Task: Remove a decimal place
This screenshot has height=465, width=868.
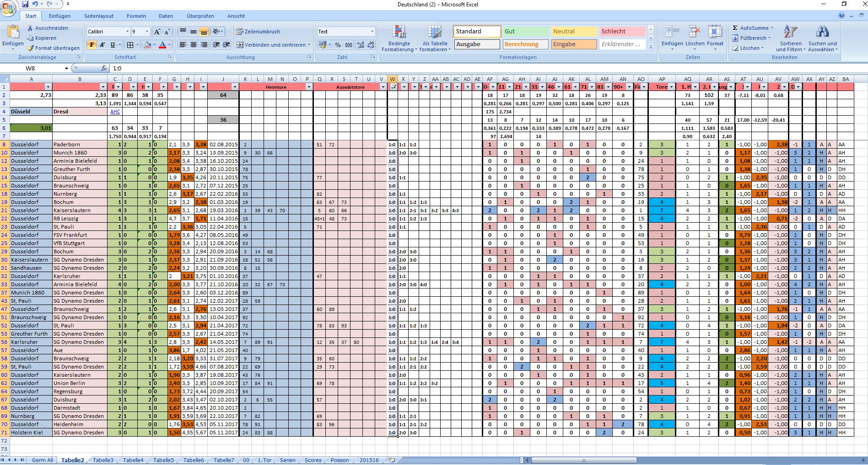Action: click(x=371, y=45)
